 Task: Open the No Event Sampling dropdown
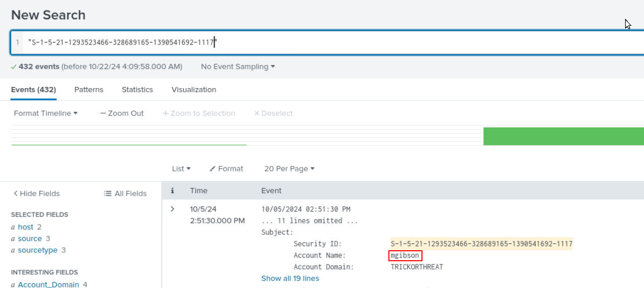coord(238,67)
